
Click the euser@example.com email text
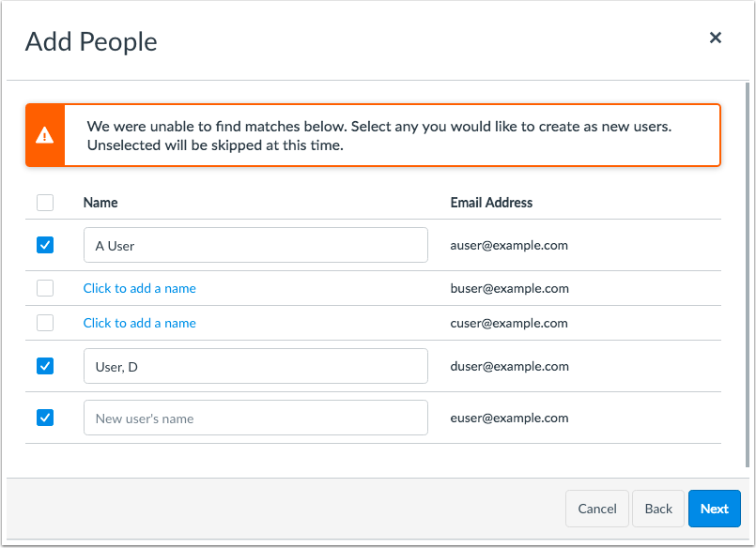pos(509,418)
